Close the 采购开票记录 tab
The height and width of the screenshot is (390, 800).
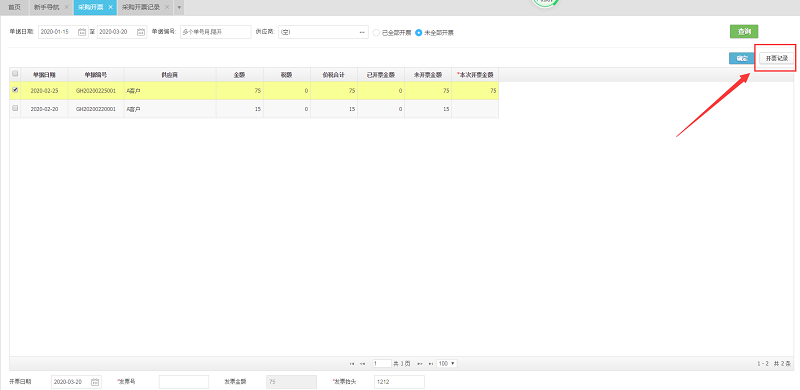[167, 7]
